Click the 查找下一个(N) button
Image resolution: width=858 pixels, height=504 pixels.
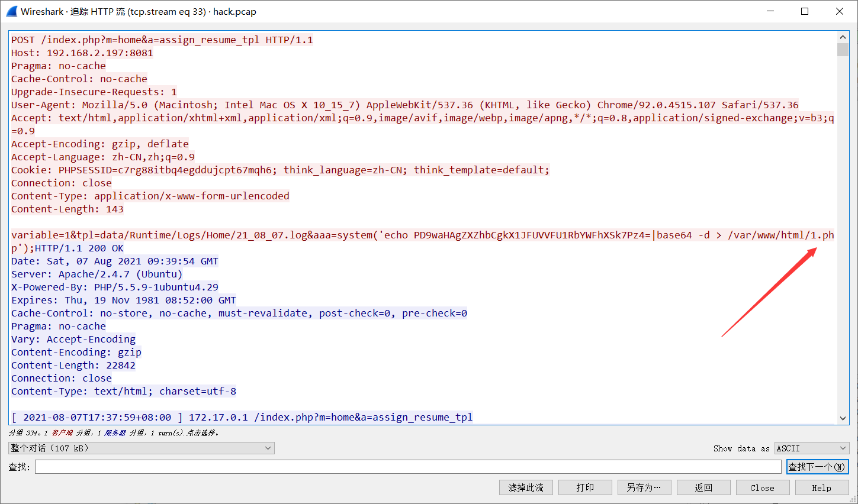tap(817, 467)
